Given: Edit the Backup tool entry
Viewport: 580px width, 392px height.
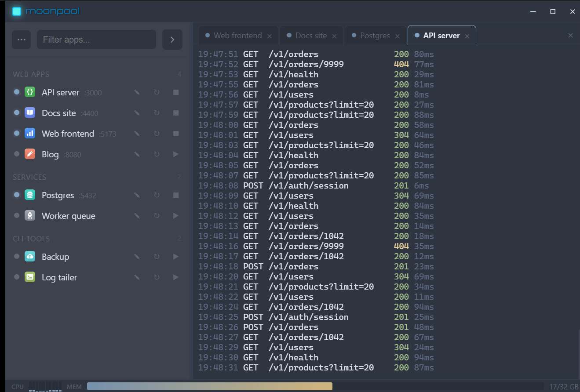Looking at the screenshot, I should coord(137,257).
